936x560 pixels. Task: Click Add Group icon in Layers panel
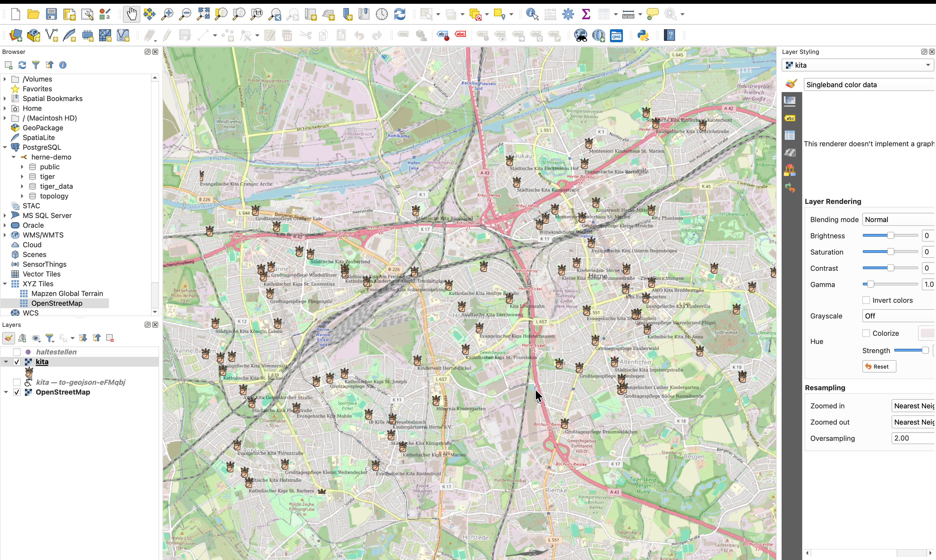[x=22, y=338]
